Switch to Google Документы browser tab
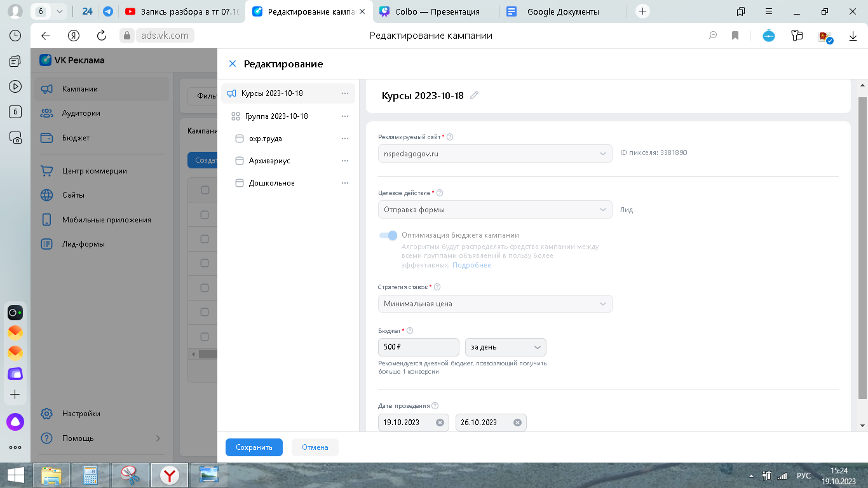The height and width of the screenshot is (488, 868). [562, 11]
